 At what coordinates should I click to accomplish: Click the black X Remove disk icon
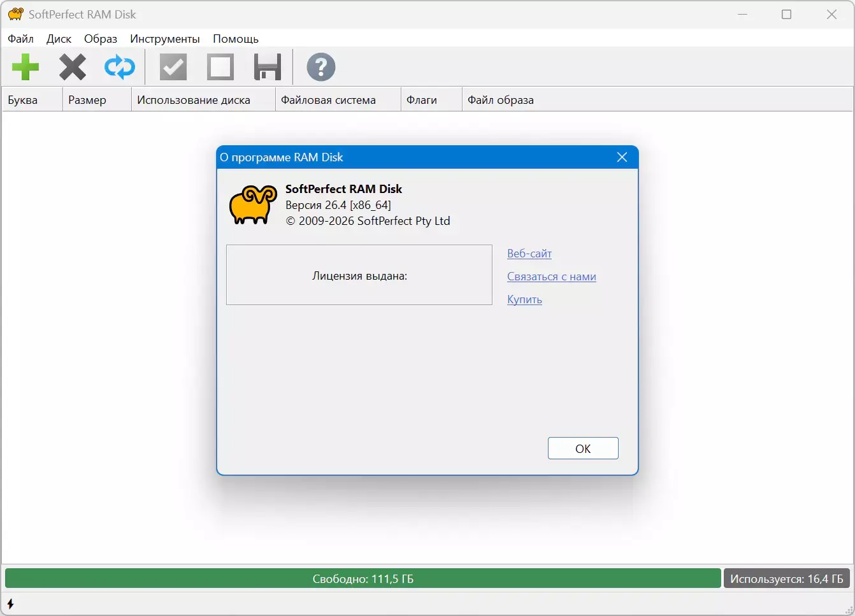pos(73,67)
